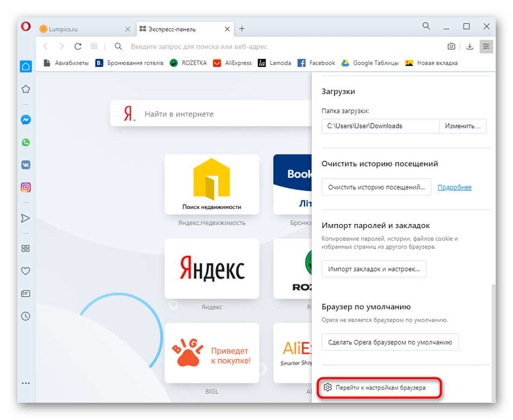This screenshot has width=513, height=420.
Task: Open Яндекс.Недвижимость speed dial tile
Action: click(212, 185)
